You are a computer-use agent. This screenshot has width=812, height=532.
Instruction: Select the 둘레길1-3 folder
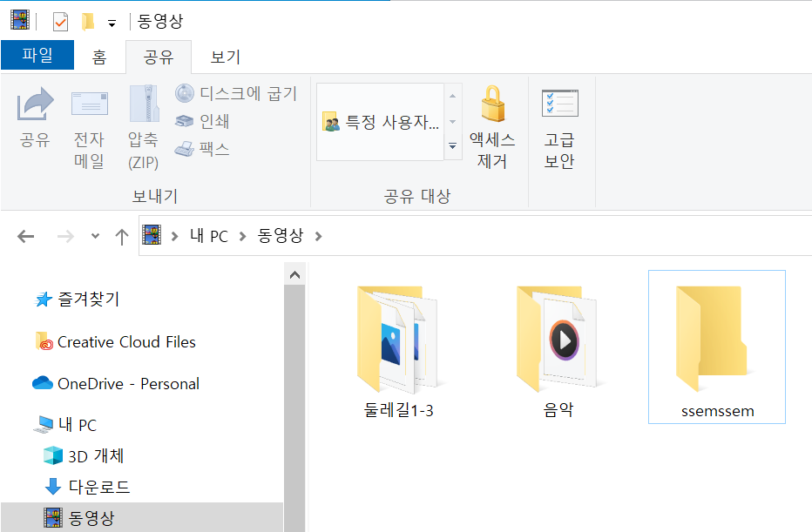click(398, 352)
